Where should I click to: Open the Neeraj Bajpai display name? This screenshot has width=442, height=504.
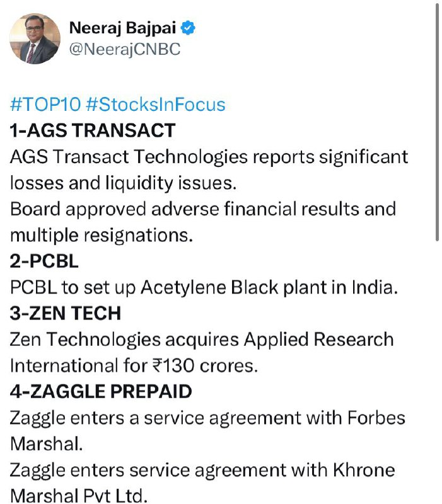click(x=122, y=28)
